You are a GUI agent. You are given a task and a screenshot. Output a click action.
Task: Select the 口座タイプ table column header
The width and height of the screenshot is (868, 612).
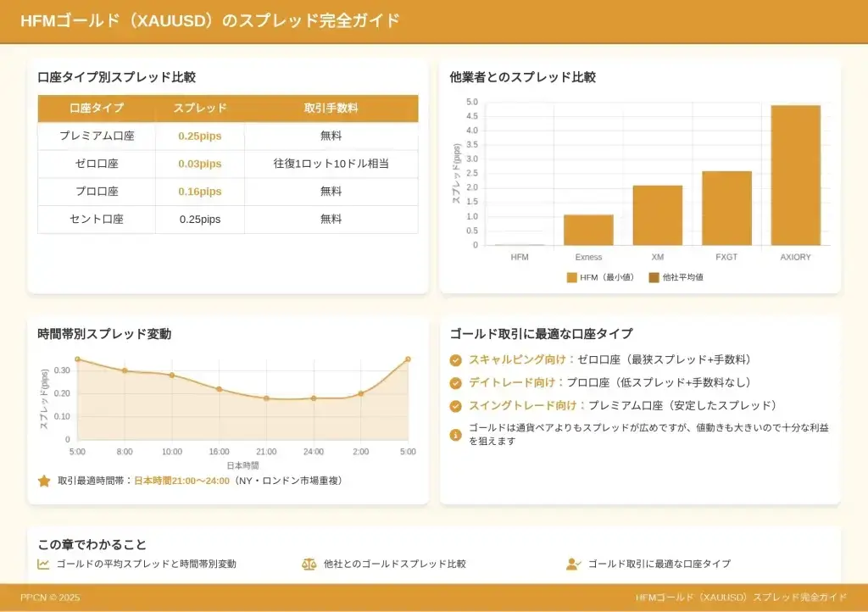tap(97, 108)
